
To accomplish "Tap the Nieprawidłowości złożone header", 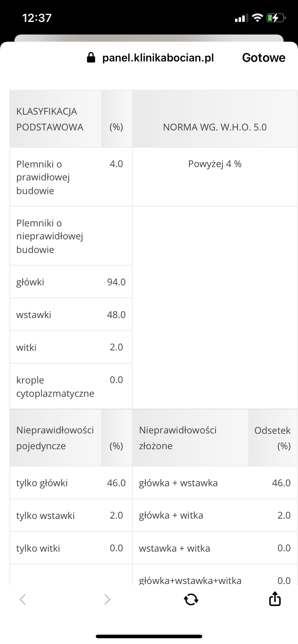I will pyautogui.click(x=178, y=438).
